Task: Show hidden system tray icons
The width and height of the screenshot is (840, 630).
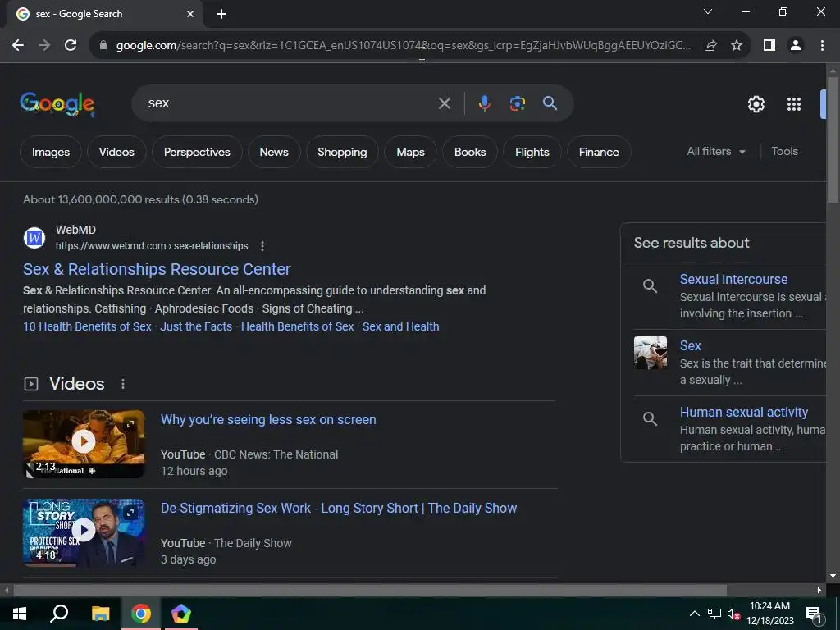Action: [694, 614]
